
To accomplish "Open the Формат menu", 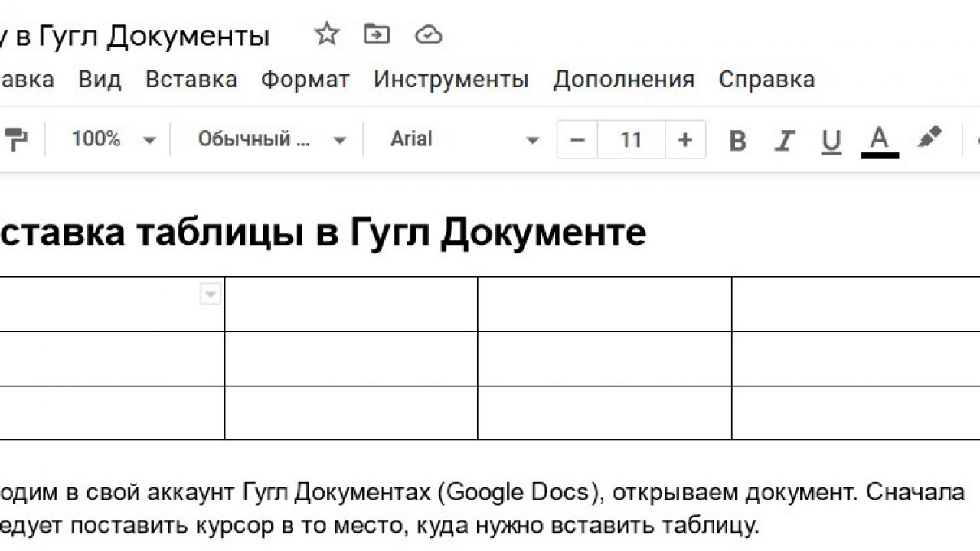I will [305, 80].
